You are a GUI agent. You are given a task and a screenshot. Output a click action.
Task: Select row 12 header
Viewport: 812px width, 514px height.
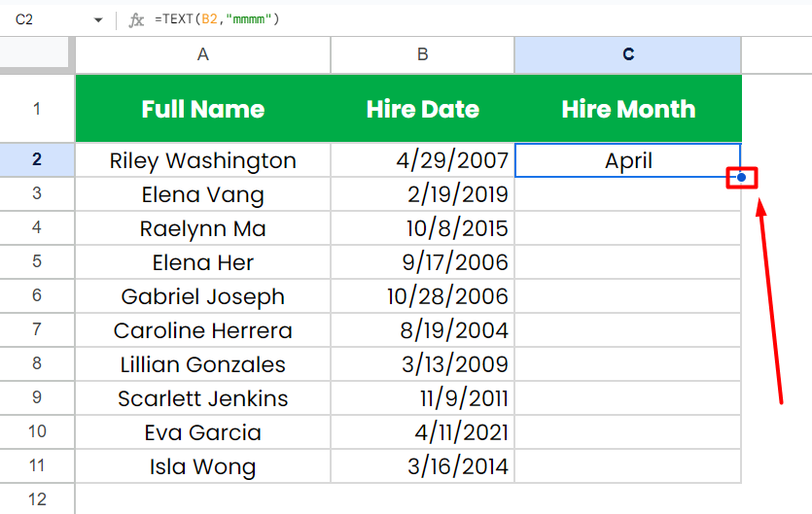[x=37, y=499]
